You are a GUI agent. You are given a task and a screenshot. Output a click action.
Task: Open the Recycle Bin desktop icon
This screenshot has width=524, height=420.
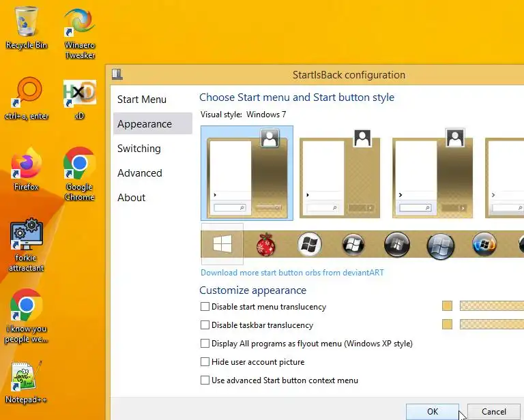[x=26, y=29]
